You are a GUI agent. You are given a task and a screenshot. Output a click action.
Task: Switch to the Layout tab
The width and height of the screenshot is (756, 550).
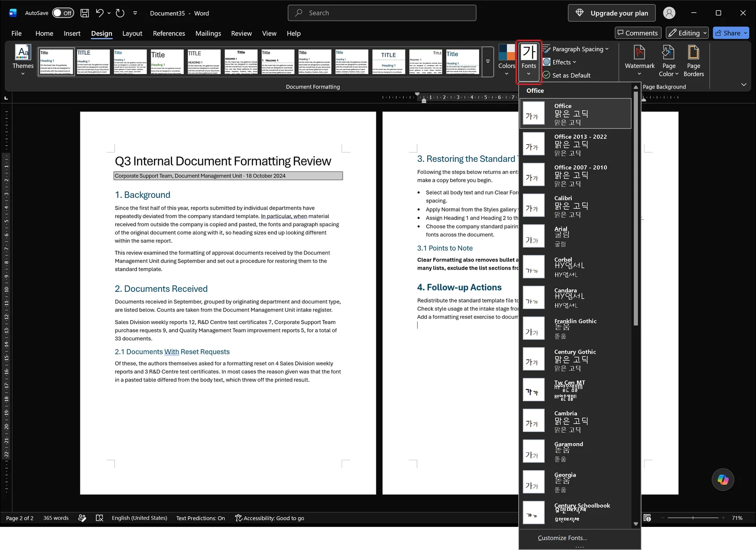pyautogui.click(x=132, y=34)
